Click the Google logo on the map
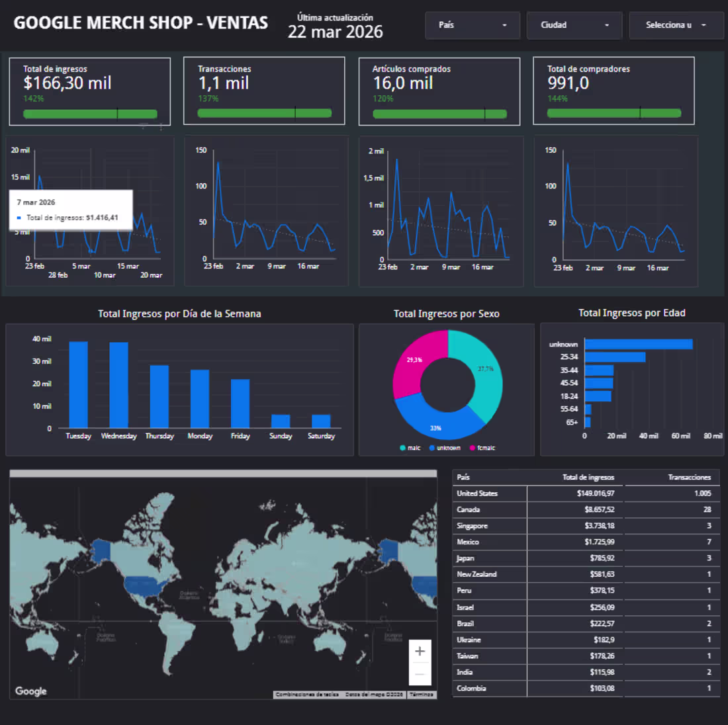728x725 pixels. point(30,691)
